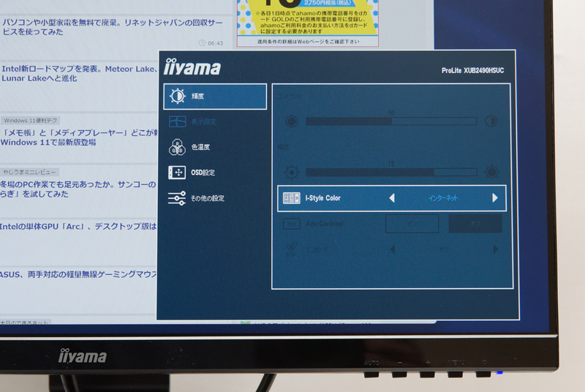Open the Intel新ロードマップ article link
This screenshot has height=392, width=585.
coord(79,73)
